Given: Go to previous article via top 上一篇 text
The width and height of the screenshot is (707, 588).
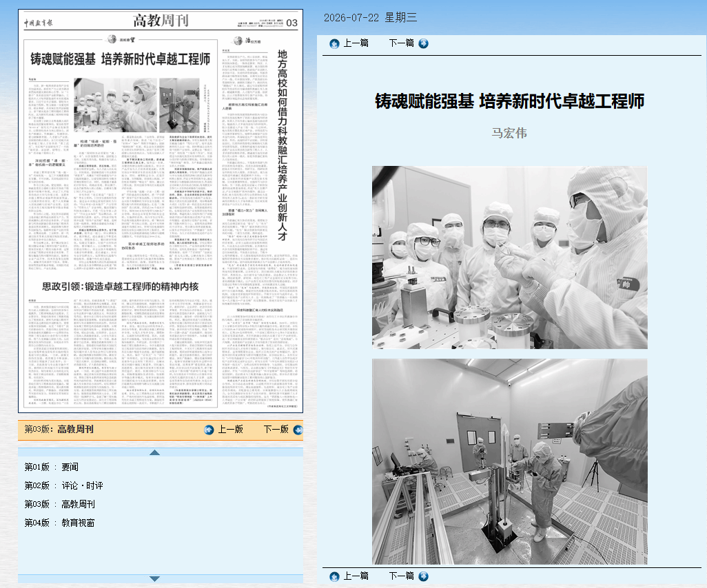Looking at the screenshot, I should click(x=356, y=43).
